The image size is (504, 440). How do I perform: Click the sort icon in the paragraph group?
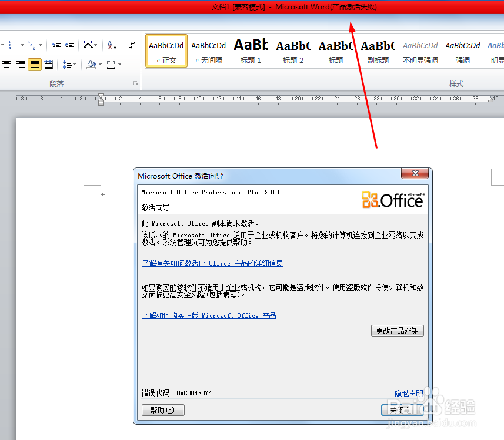[112, 46]
